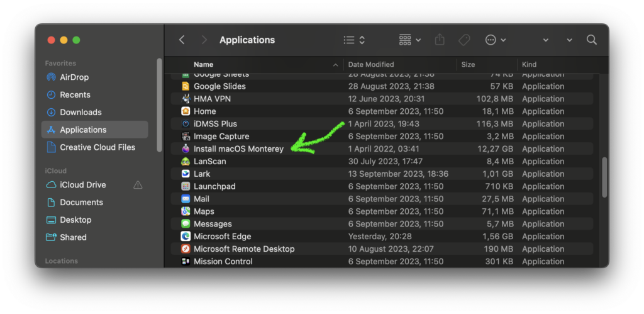The image size is (644, 314).
Task: Select the 'Google Slides' file name
Action: [219, 86]
